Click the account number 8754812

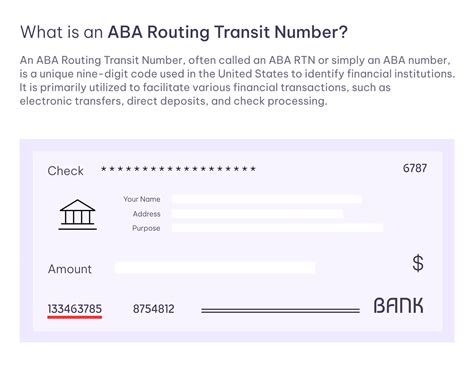click(154, 309)
